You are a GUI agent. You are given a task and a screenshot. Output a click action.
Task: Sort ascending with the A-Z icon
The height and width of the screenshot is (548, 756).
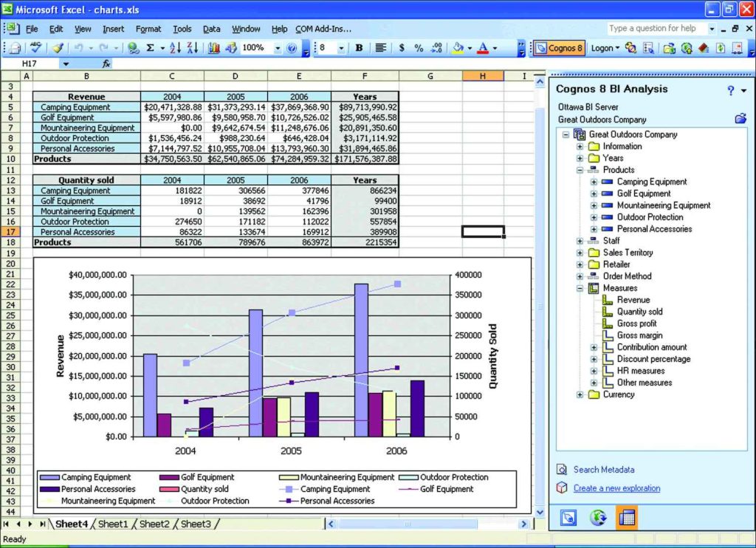175,48
